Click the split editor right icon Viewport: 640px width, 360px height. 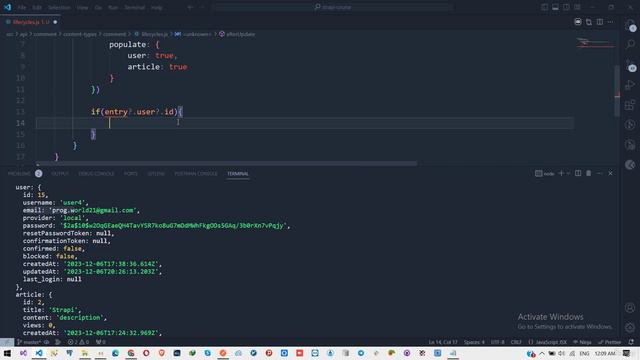(600, 22)
